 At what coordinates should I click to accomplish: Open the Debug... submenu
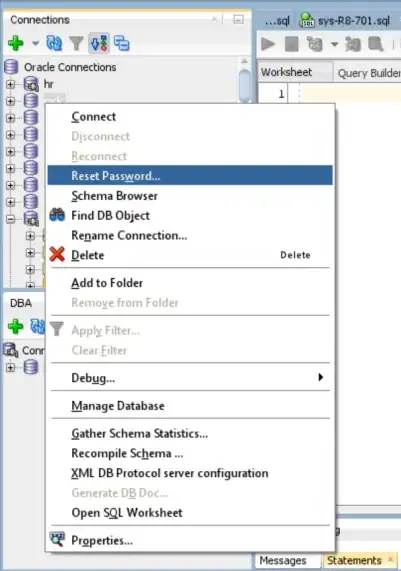[190, 378]
